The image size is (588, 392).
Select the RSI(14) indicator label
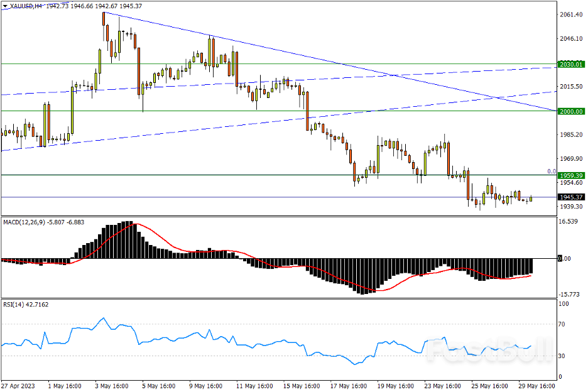[x=14, y=304]
